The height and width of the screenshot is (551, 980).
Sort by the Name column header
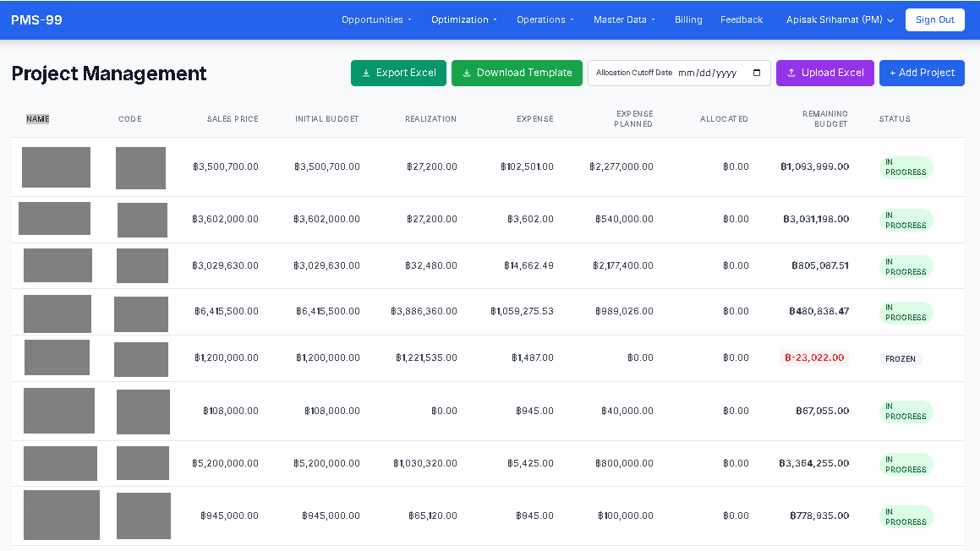point(37,119)
